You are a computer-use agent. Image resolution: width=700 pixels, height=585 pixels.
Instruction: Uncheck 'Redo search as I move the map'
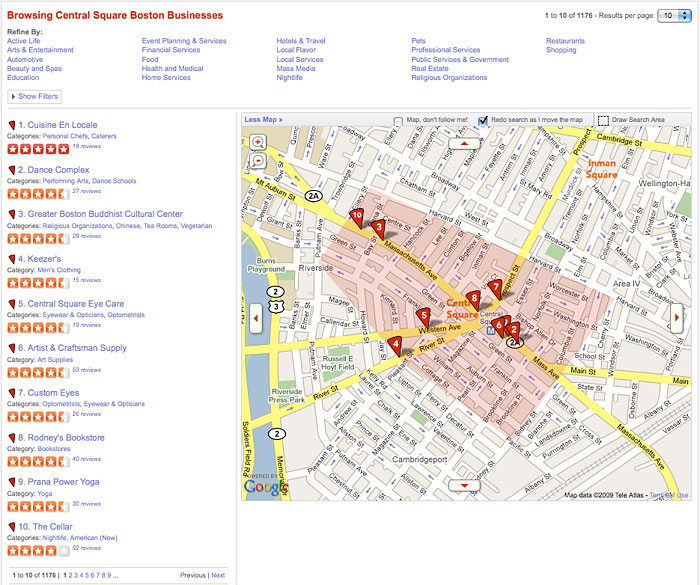tap(483, 121)
